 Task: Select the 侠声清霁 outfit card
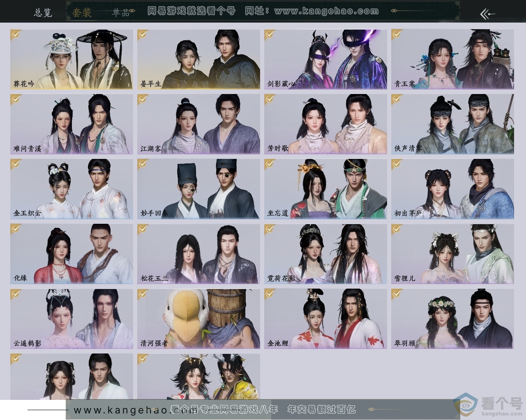click(452, 124)
